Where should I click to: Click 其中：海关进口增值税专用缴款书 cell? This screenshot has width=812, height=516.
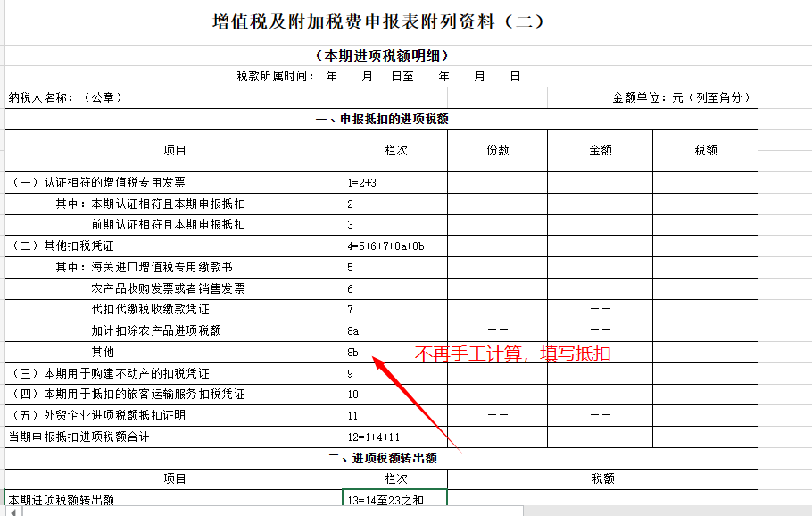[175, 267]
